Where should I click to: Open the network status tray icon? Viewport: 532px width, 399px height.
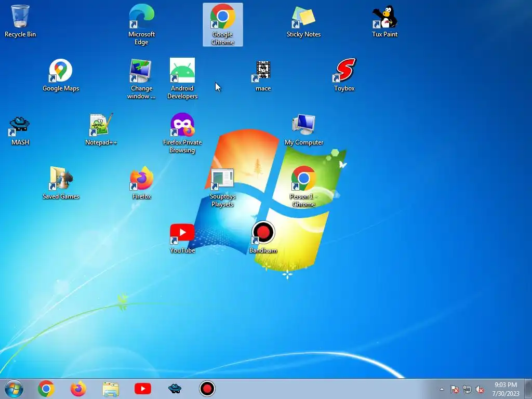(x=467, y=389)
